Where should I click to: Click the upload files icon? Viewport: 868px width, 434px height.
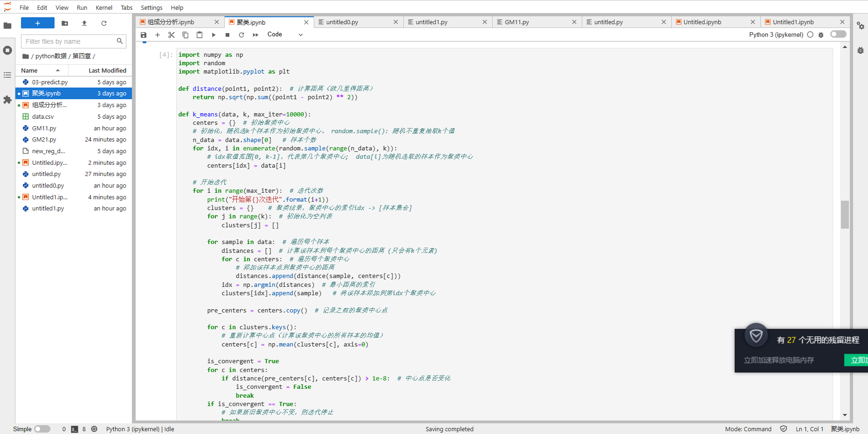coord(84,23)
